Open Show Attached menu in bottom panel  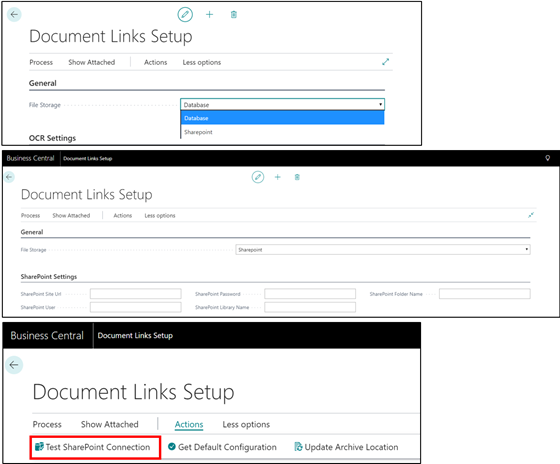coord(110,424)
